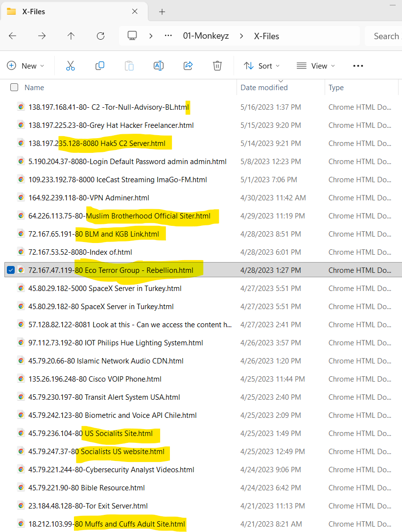The height and width of the screenshot is (532, 402).
Task: Close the X-Files tab
Action: (135, 12)
